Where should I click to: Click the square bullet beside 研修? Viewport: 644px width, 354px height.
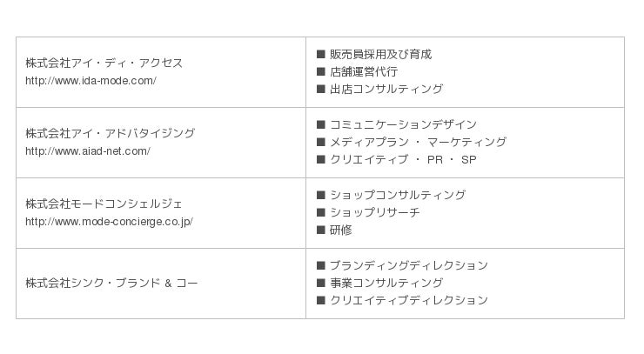tap(320, 230)
